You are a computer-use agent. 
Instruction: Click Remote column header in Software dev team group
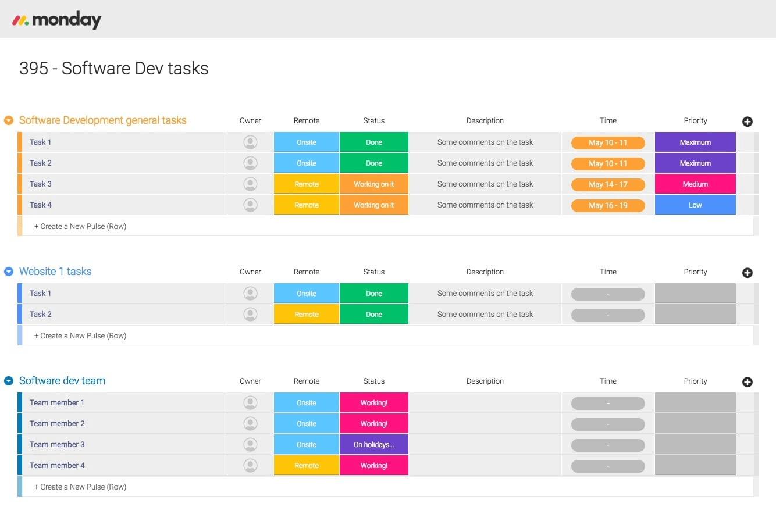[x=307, y=381]
